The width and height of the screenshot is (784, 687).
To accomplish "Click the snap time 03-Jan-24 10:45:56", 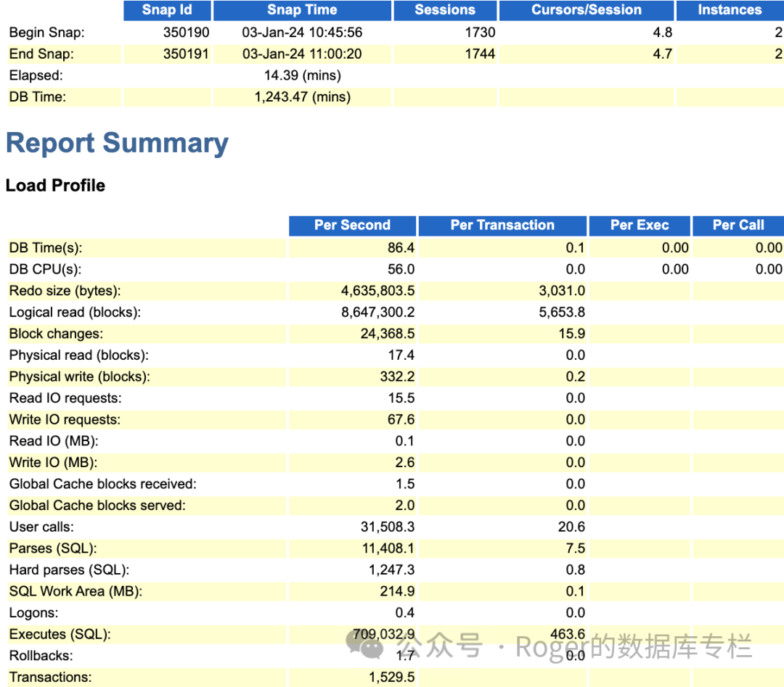I will point(302,33).
